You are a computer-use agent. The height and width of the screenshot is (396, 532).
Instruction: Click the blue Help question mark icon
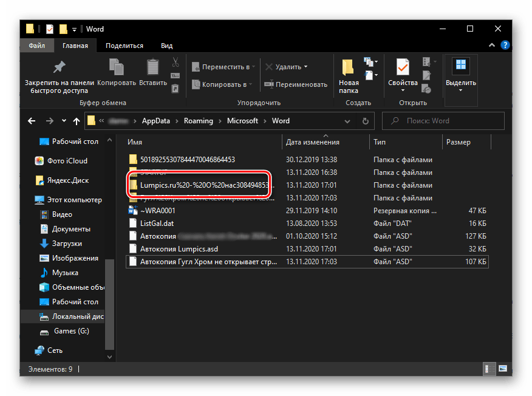(x=505, y=45)
